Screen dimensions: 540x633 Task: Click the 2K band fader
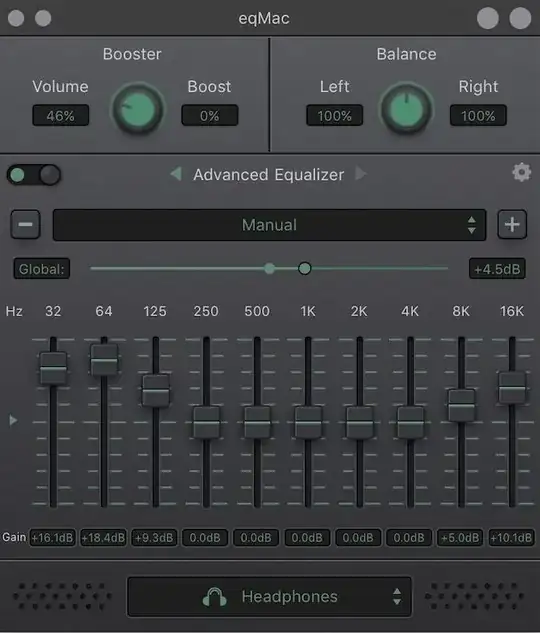[x=359, y=422]
